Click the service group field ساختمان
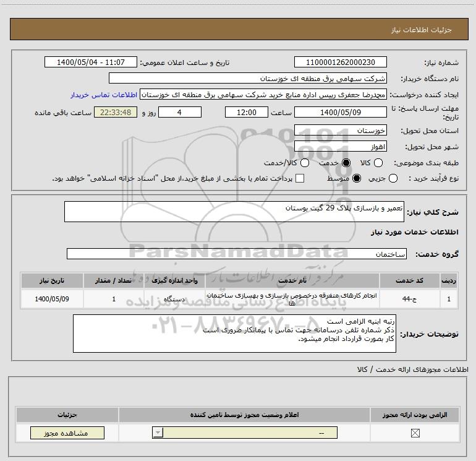Viewport: 476px width, 461px height. pos(237,254)
